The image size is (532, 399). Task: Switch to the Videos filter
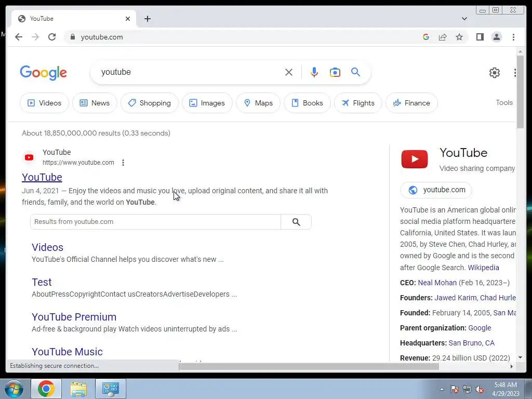pos(45,103)
